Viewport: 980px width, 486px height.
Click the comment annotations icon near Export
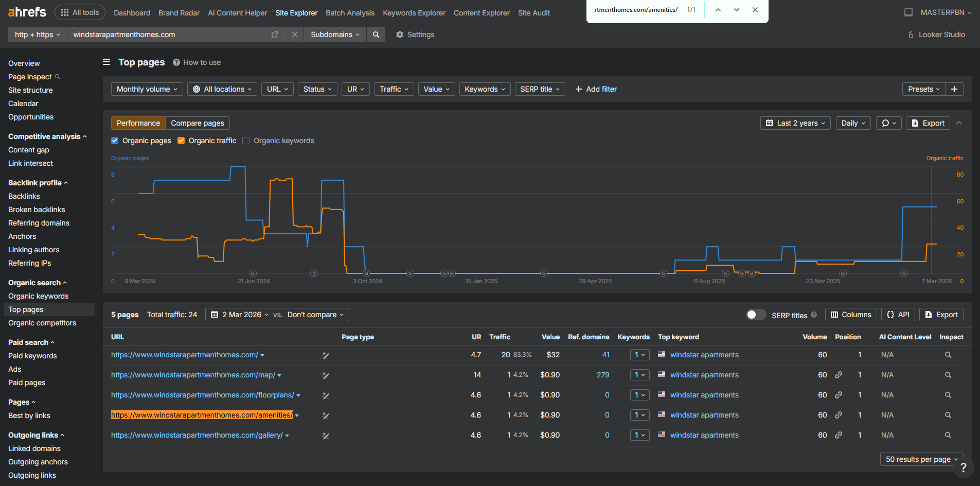point(888,123)
